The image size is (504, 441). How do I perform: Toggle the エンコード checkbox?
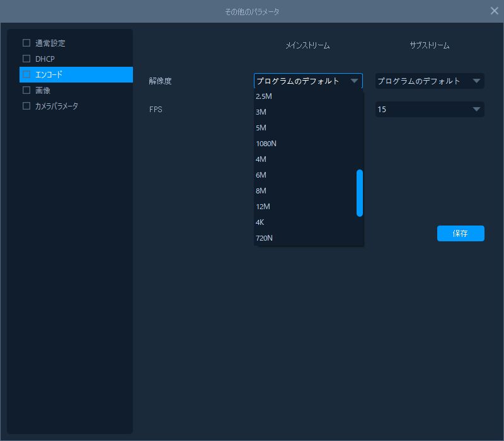[26, 74]
